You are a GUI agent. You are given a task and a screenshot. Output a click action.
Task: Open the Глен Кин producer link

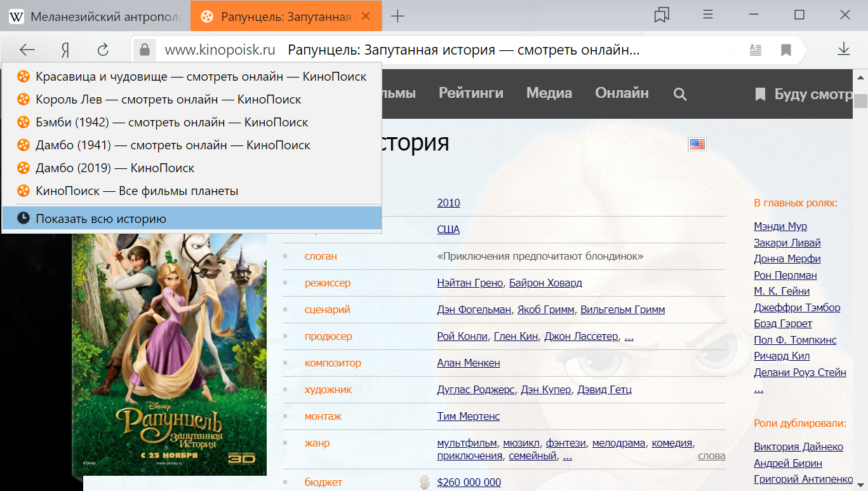click(516, 336)
